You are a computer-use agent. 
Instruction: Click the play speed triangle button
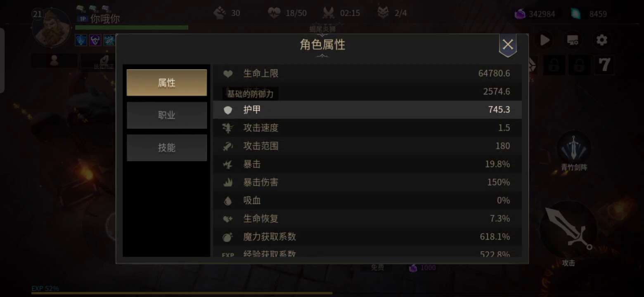(545, 40)
